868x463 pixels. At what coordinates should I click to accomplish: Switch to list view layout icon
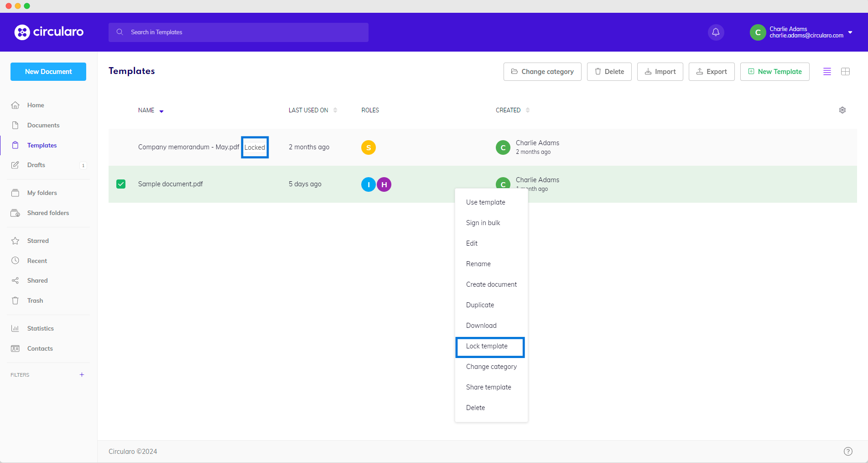coord(826,72)
